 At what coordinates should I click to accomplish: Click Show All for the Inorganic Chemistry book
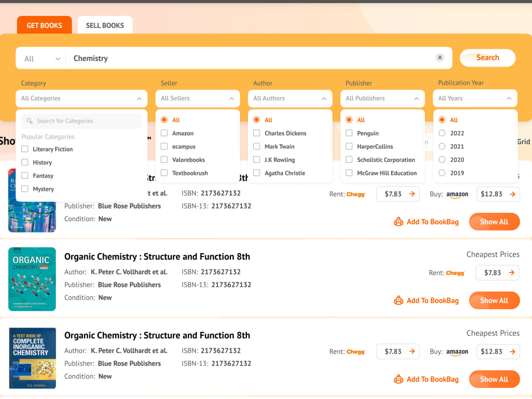(x=494, y=379)
